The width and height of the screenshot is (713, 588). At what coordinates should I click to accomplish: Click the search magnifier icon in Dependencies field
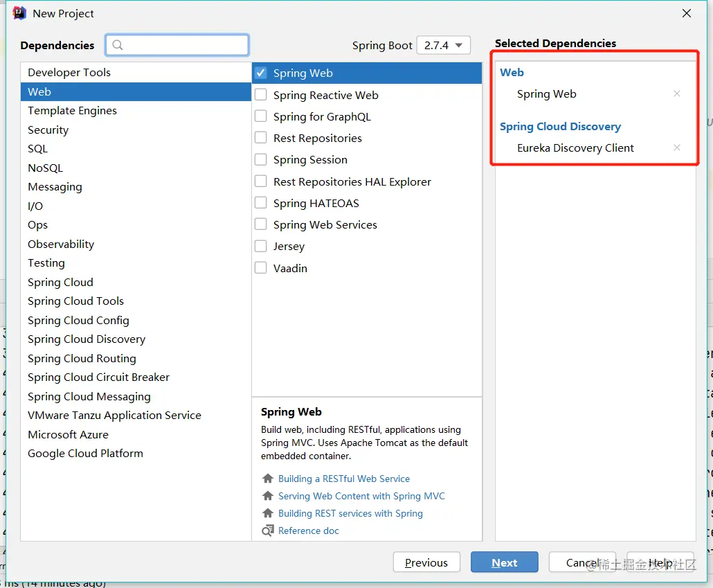117,45
